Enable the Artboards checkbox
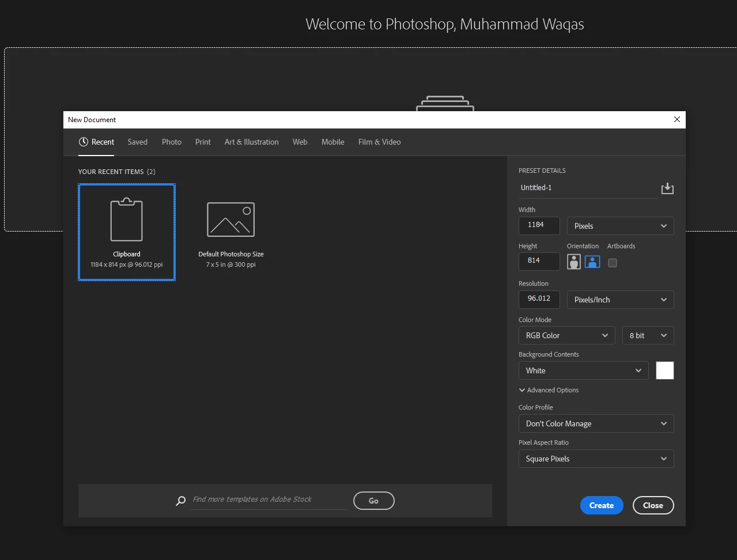737x560 pixels. [x=613, y=263]
